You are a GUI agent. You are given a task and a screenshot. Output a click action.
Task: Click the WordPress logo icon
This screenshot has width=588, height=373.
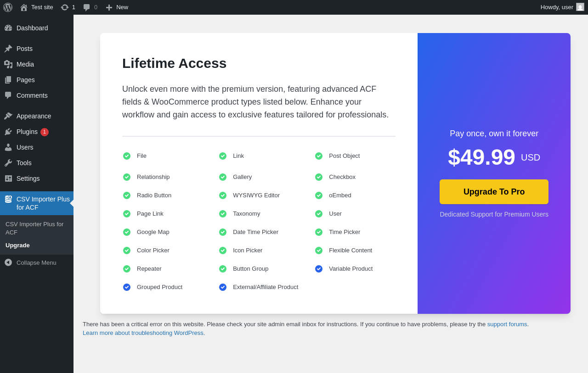point(8,7)
